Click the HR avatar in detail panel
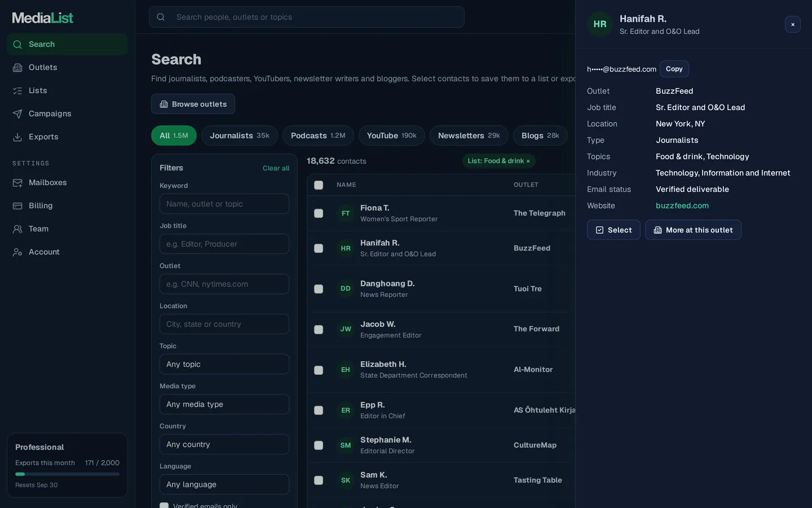Screen dimensions: 812x508 click(600, 24)
